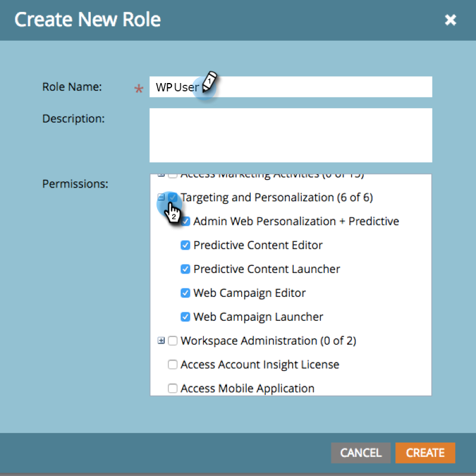
Task: Check the Access Mobile Application box
Action: tap(173, 389)
